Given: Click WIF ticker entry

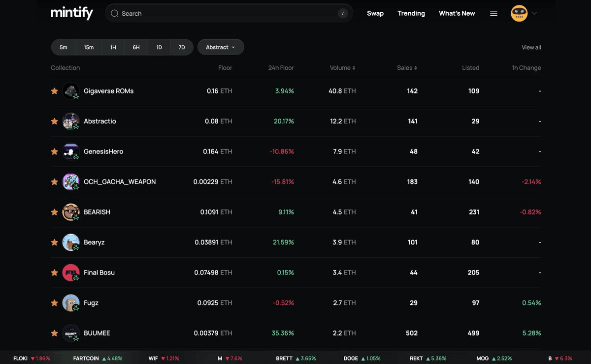Looking at the screenshot, I should pyautogui.click(x=164, y=358).
